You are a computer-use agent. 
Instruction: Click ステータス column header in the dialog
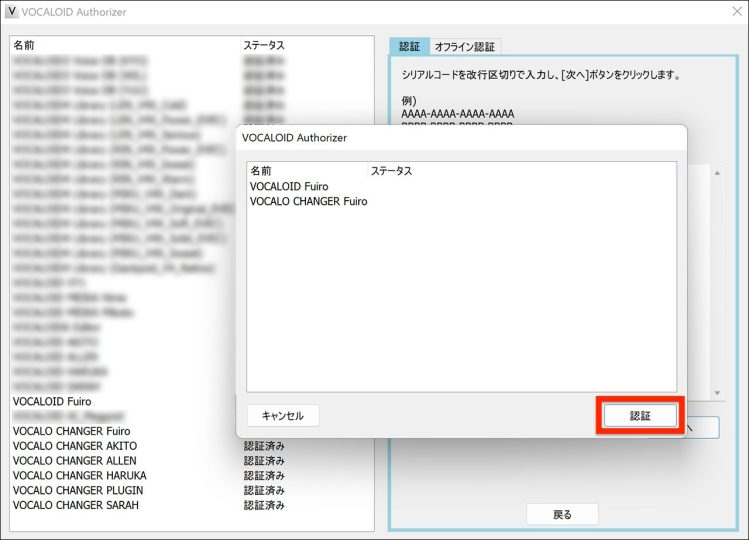[391, 171]
